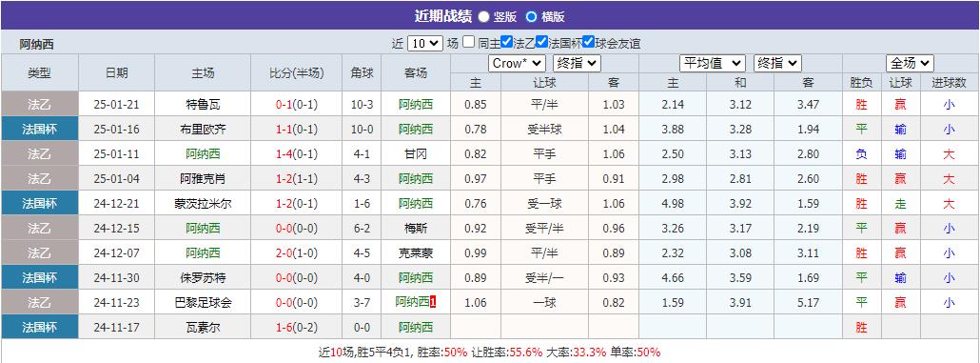980x363 pixels.
Task: Click date 24-12-15
Action: tap(116, 229)
